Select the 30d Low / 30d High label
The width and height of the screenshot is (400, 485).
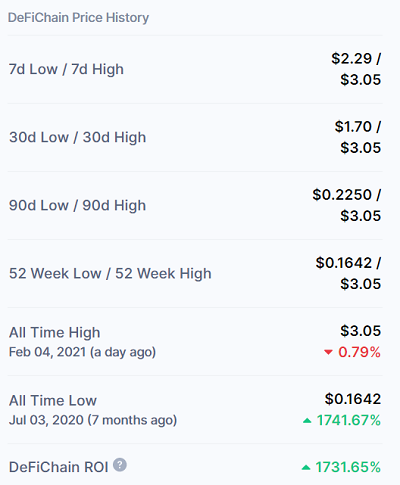click(78, 137)
